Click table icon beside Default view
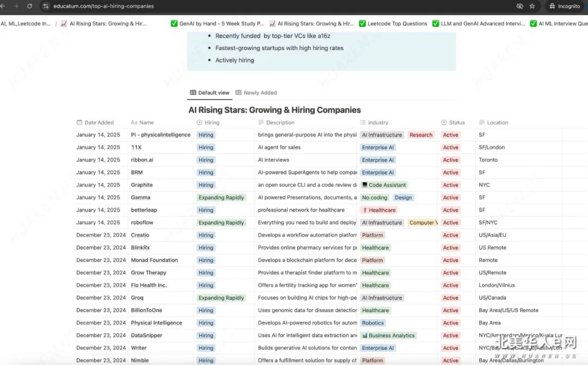 point(193,92)
